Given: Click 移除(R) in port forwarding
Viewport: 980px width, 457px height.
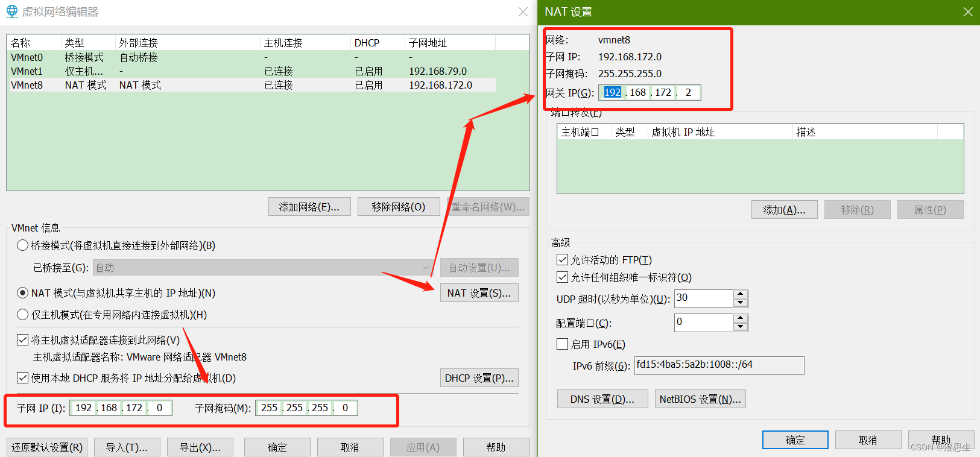Looking at the screenshot, I should pyautogui.click(x=858, y=210).
